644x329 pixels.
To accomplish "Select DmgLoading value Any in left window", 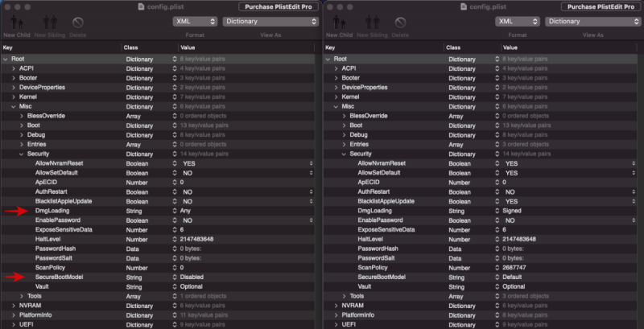I will pyautogui.click(x=185, y=211).
